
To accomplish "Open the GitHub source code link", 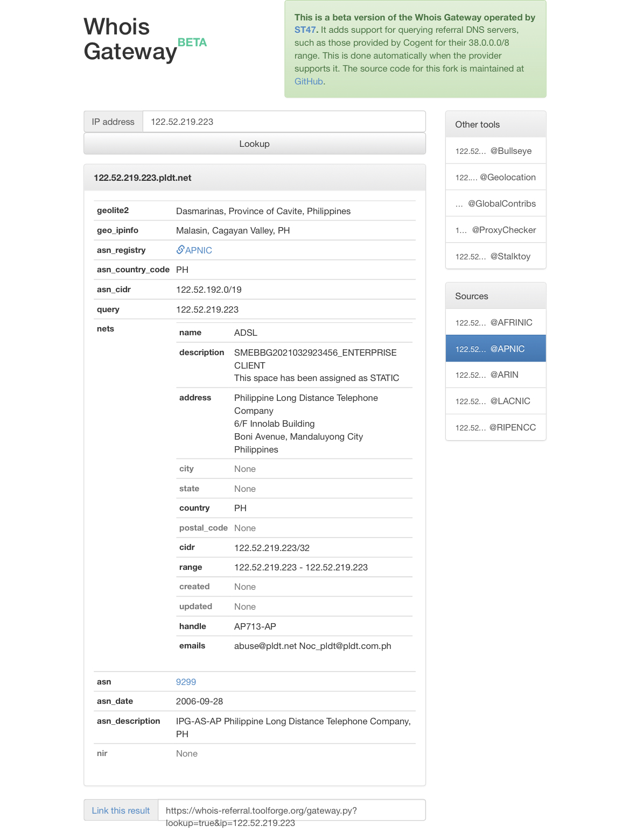I will [309, 81].
